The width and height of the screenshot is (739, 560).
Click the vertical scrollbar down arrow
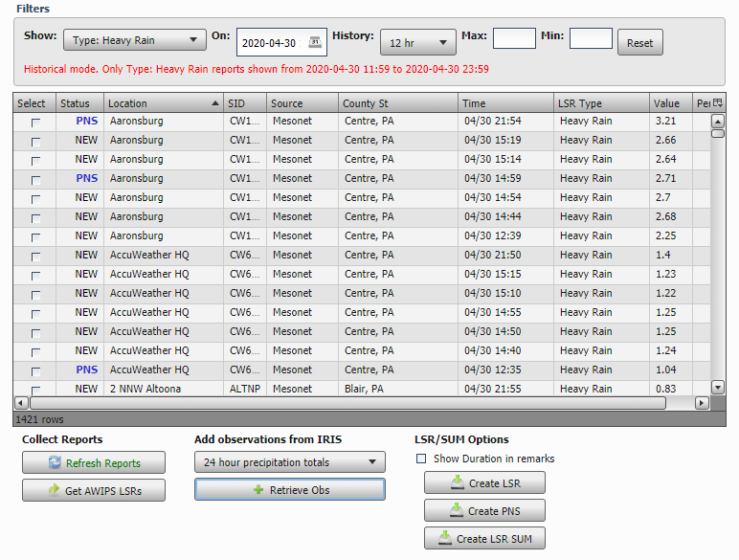point(718,387)
